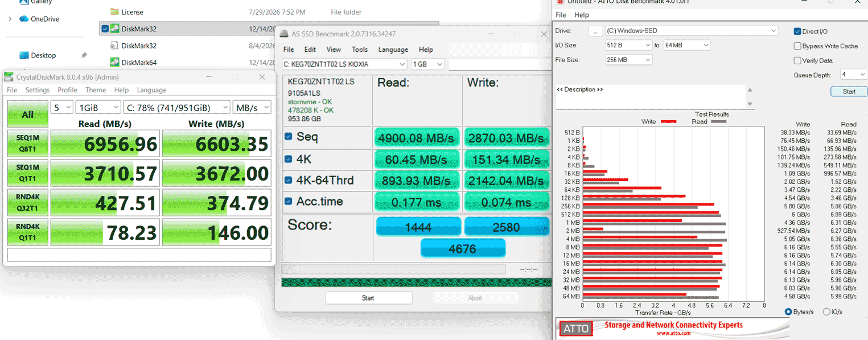Open the 256 MB File Size dropdown
This screenshot has width=868, height=340.
(628, 60)
